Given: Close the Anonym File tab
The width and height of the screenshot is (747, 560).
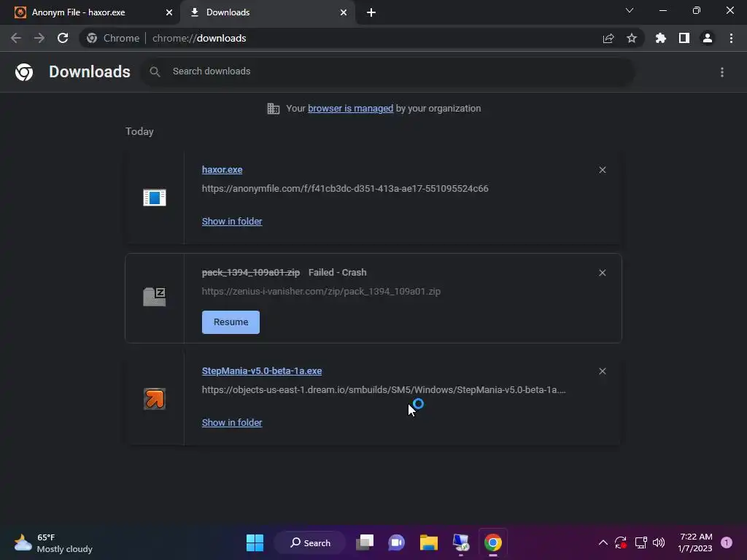Looking at the screenshot, I should [x=169, y=12].
